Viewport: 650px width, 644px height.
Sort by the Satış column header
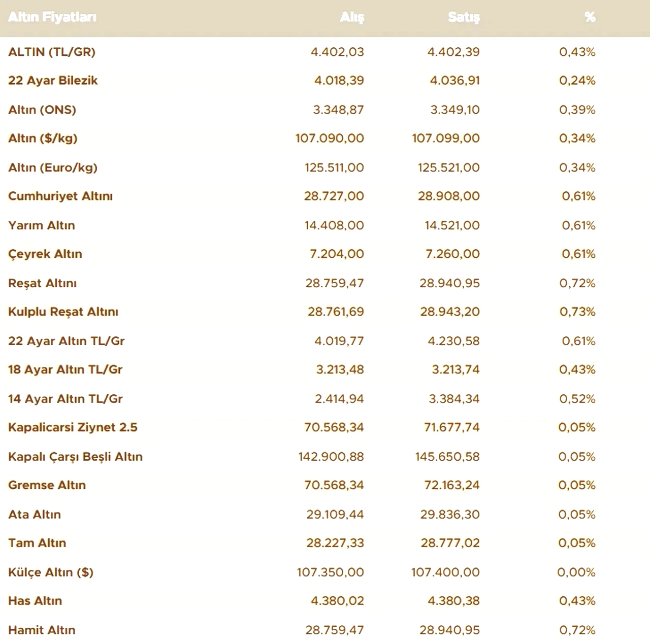pos(464,17)
